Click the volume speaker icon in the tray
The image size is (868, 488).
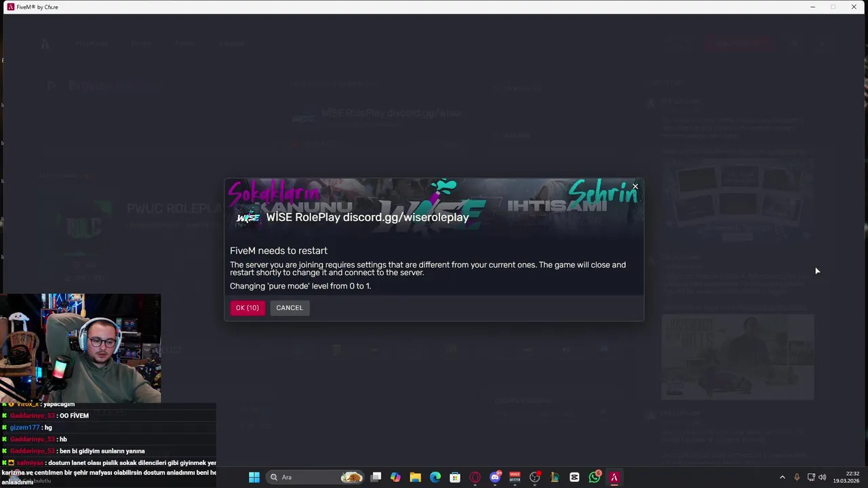(823, 477)
